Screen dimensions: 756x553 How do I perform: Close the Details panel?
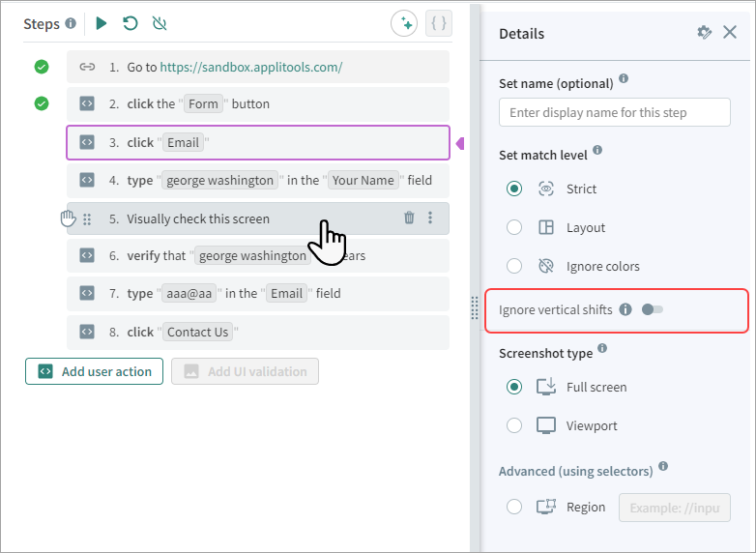tap(730, 33)
